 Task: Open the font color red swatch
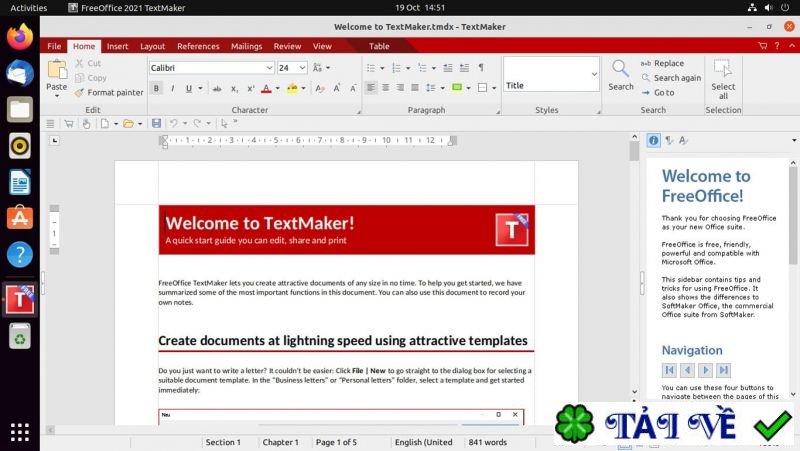(x=266, y=88)
